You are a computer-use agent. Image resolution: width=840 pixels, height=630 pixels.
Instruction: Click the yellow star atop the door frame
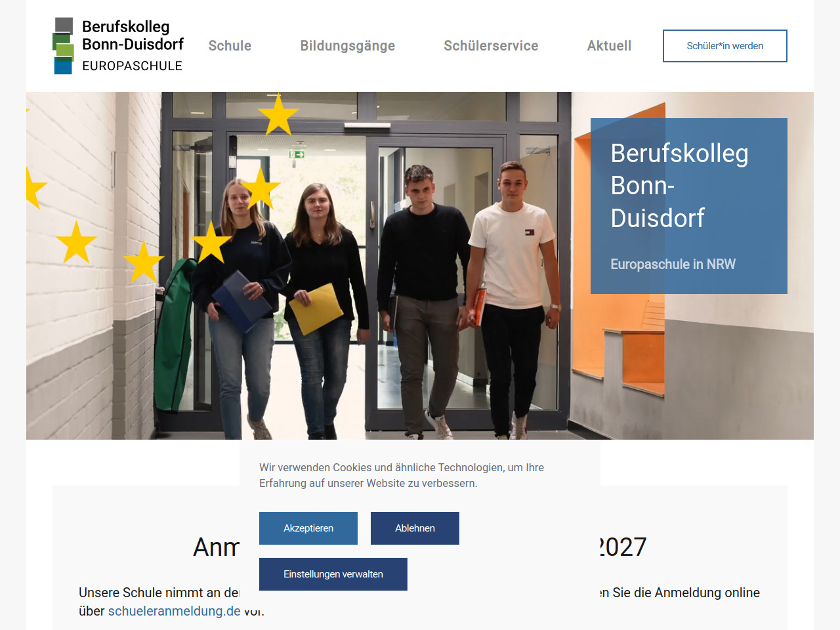(278, 115)
